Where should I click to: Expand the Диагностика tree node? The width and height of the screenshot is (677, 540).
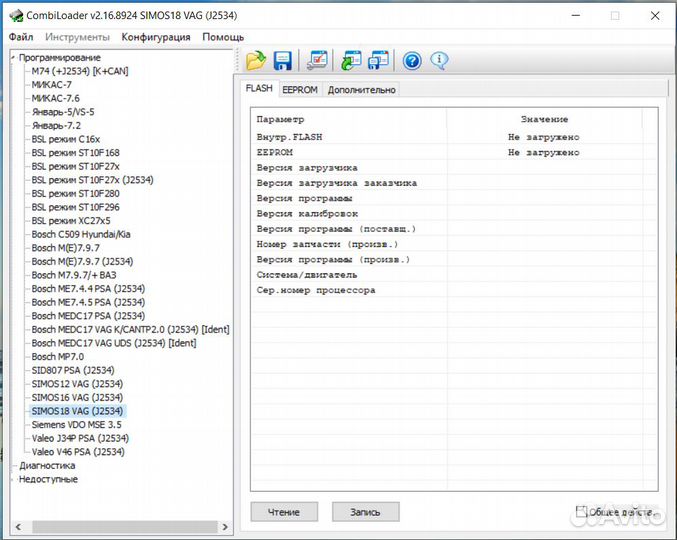[13, 465]
